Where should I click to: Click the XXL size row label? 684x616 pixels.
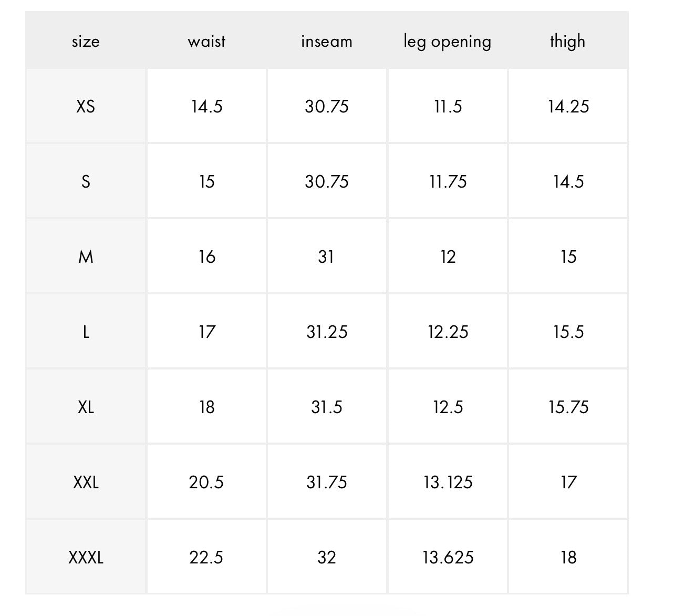[86, 482]
